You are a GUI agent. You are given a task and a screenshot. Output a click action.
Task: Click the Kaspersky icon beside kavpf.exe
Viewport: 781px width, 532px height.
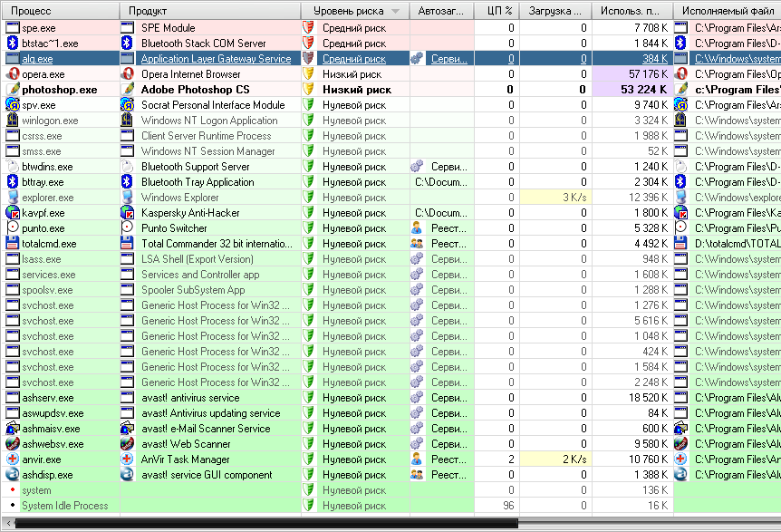coord(12,213)
